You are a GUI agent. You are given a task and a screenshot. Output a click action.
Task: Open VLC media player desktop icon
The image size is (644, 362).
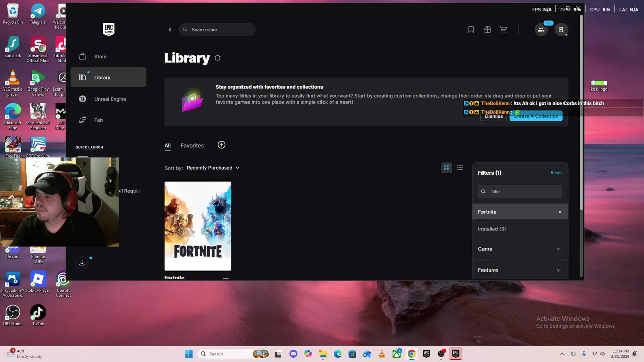coord(13,83)
